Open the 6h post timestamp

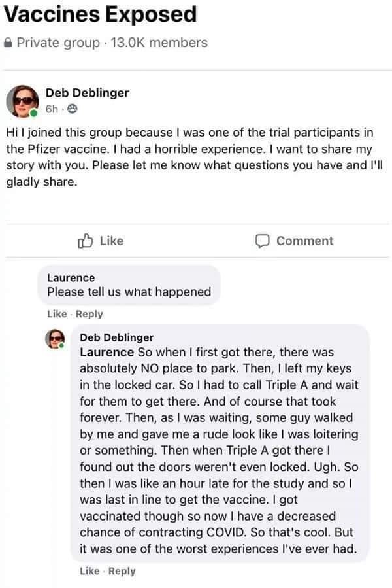point(52,109)
